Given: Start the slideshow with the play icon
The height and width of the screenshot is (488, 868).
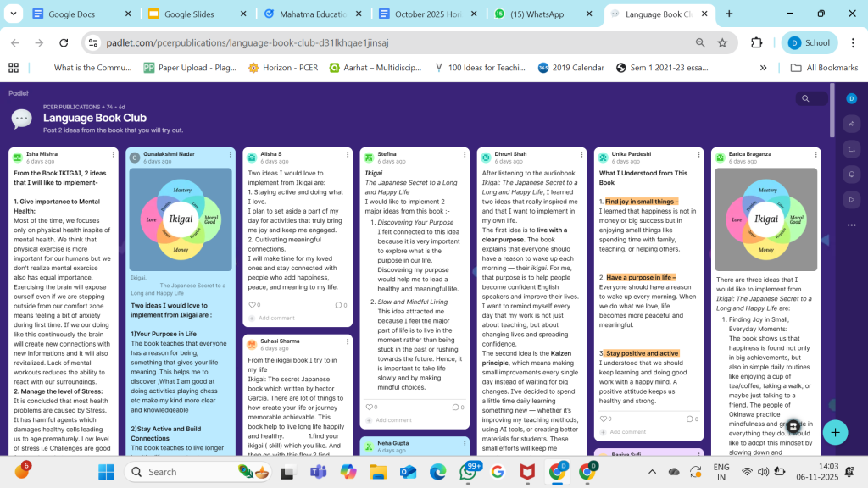Looking at the screenshot, I should pos(851,199).
